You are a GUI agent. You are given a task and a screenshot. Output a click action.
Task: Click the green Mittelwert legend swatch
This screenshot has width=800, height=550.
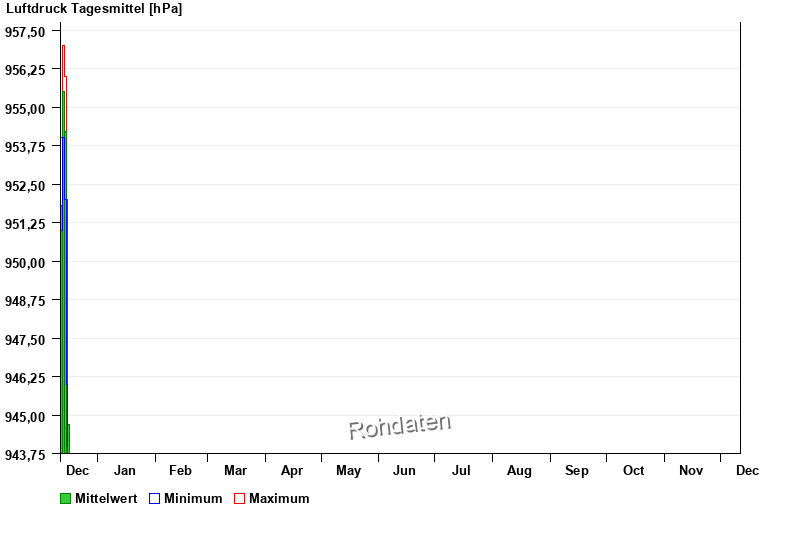66,499
